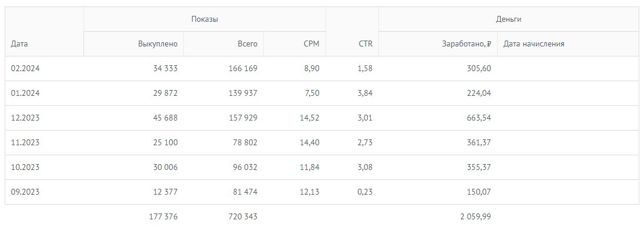Click the total Всего value 720 343
Image resolution: width=644 pixels, height=227 pixels.
pos(243,217)
